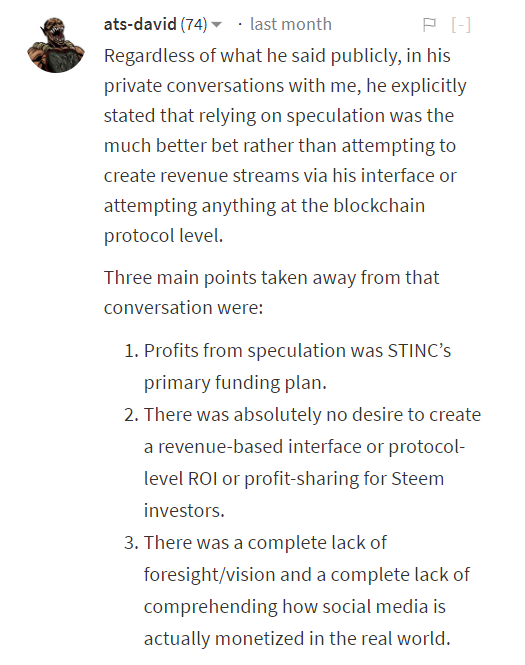
Task: Flag this comment using the flag icon
Action: pos(429,25)
